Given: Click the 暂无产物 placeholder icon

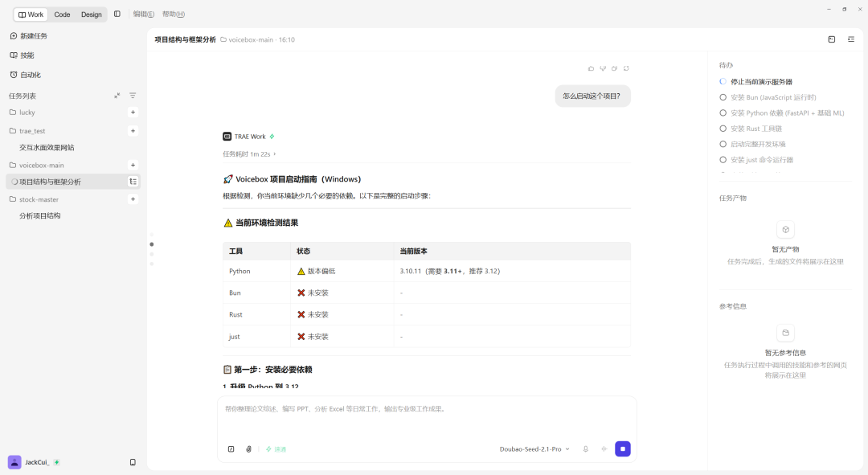Looking at the screenshot, I should pos(785,230).
